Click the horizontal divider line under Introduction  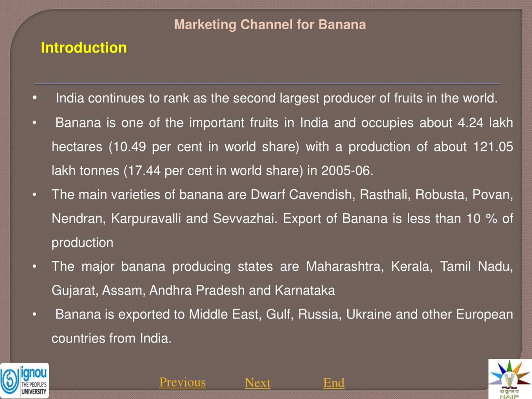pos(267,84)
